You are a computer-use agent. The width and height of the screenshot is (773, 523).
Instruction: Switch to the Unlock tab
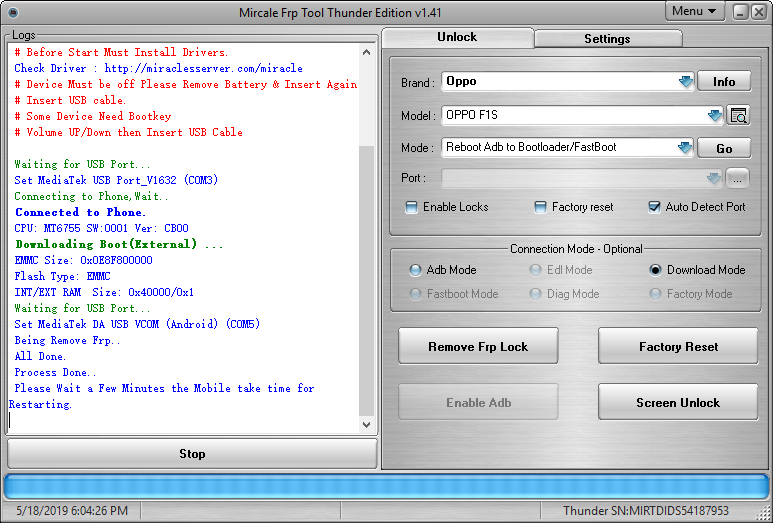(x=457, y=37)
